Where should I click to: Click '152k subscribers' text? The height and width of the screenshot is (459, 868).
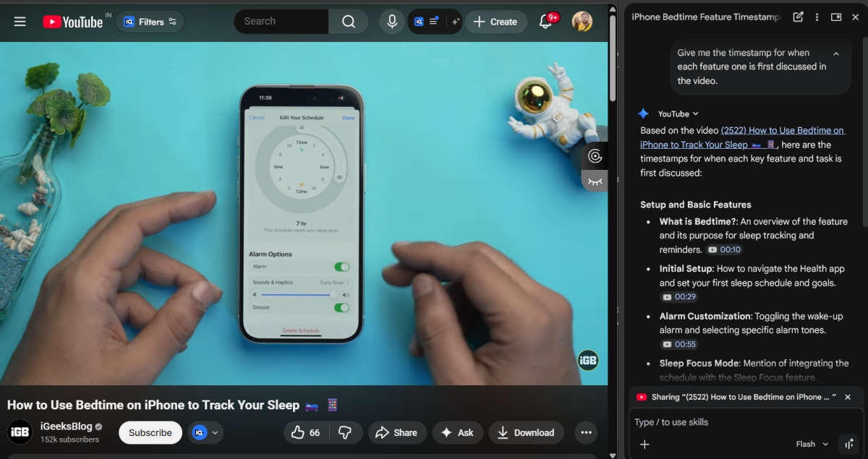(x=69, y=439)
